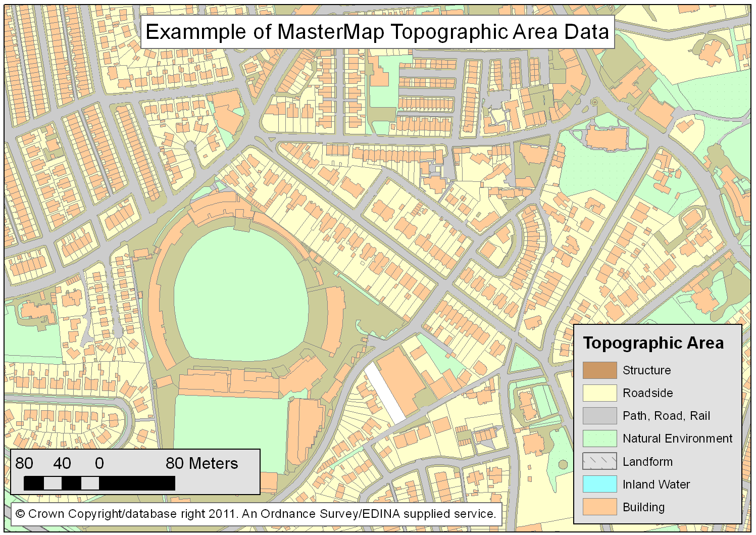Click the Structure legend label text
This screenshot has width=756, height=535.
(x=647, y=370)
